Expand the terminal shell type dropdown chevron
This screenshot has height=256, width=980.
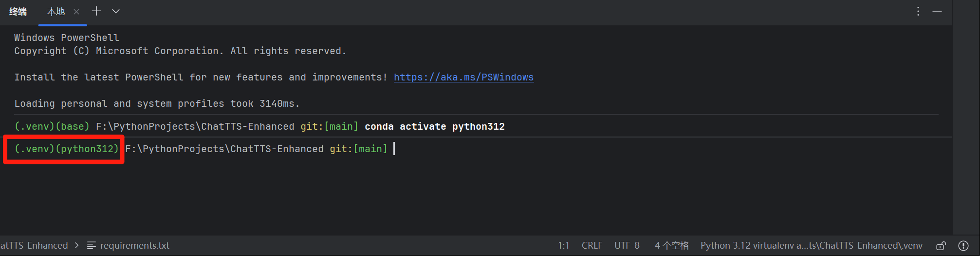(116, 11)
